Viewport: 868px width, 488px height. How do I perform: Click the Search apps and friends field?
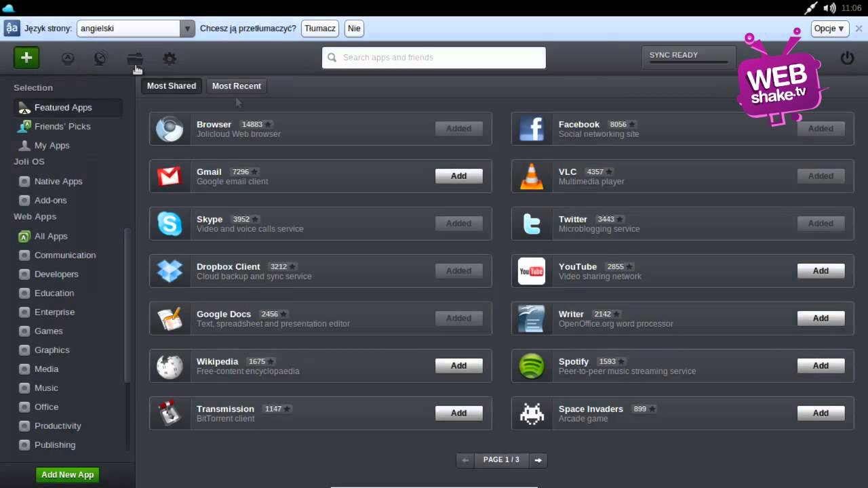pyautogui.click(x=434, y=58)
